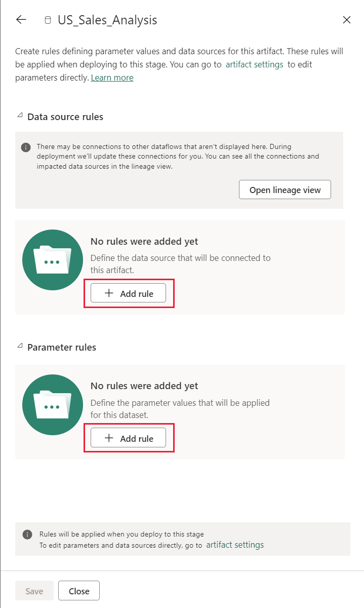364x608 pixels.
Task: Click the dataset icon beside US_Sales_Analysis
Action: (x=48, y=20)
